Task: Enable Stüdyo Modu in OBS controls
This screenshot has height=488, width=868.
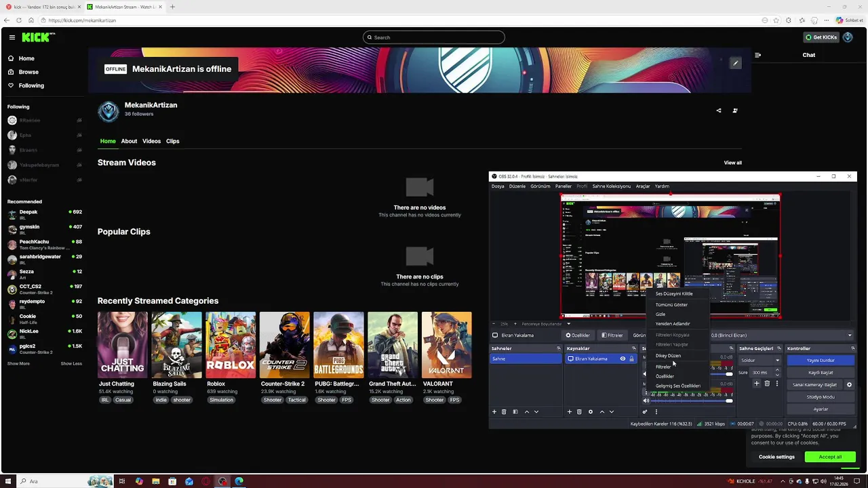Action: pos(821,396)
